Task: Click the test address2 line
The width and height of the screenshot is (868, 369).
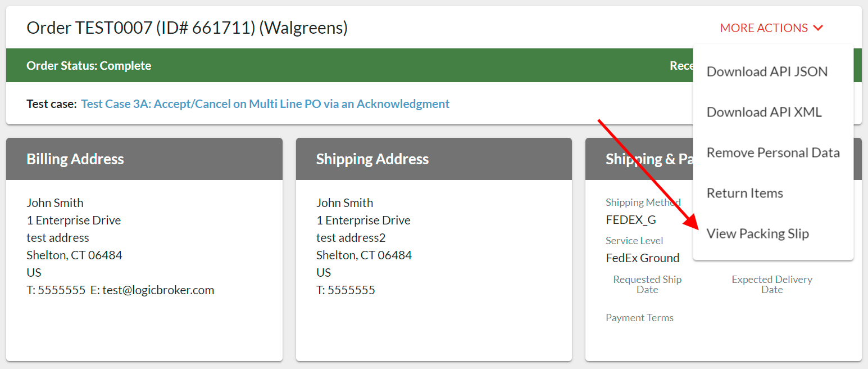Action: [x=351, y=238]
